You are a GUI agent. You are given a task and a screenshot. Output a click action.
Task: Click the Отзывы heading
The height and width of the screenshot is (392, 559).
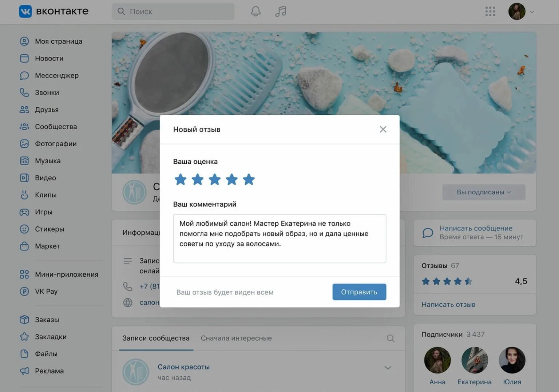click(x=434, y=266)
